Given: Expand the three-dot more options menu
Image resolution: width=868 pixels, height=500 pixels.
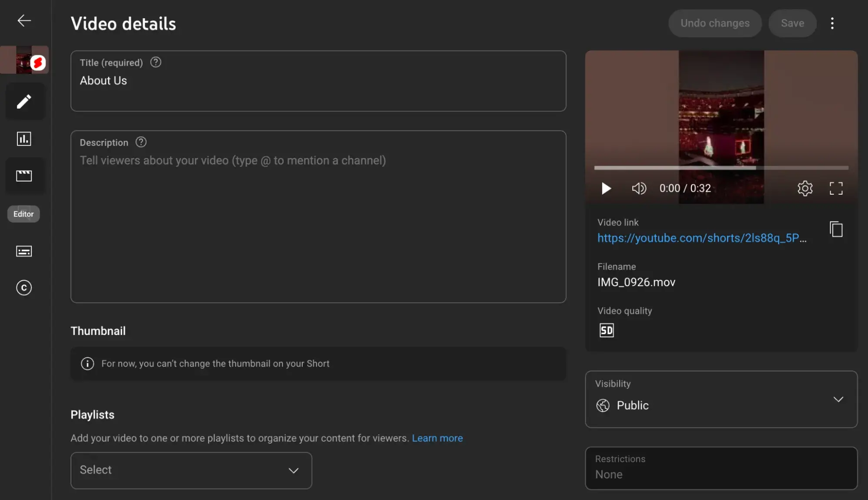Looking at the screenshot, I should 833,23.
